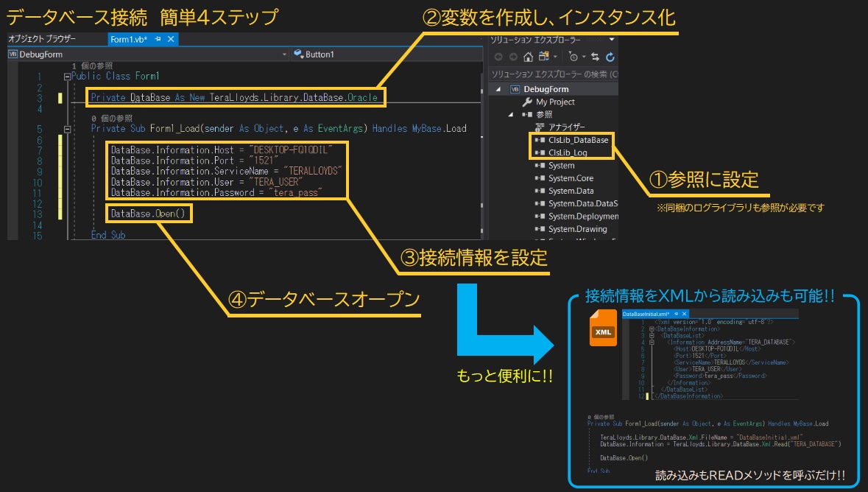Open My Project in Solution Explorer
868x492 pixels.
tap(555, 102)
